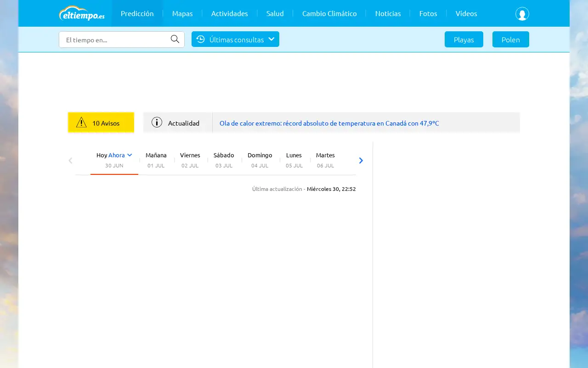588x368 pixels.
Task: Click the search magnifier icon
Action: pyautogui.click(x=175, y=39)
